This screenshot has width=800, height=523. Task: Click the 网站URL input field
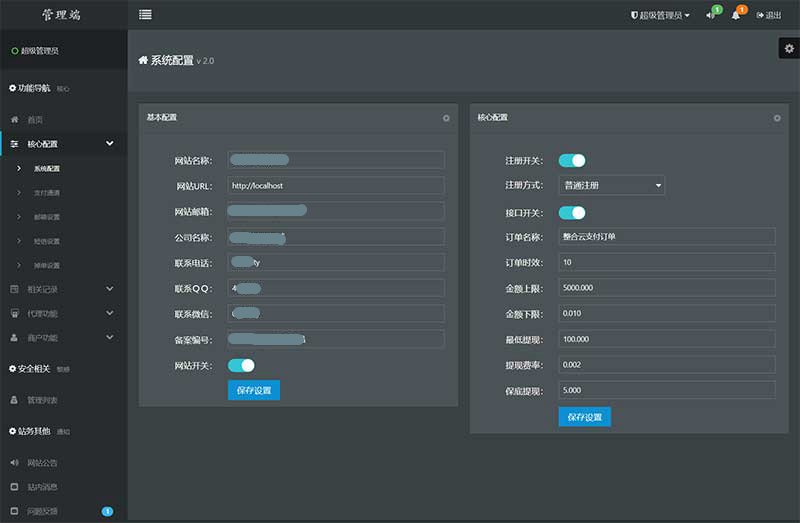tap(335, 185)
